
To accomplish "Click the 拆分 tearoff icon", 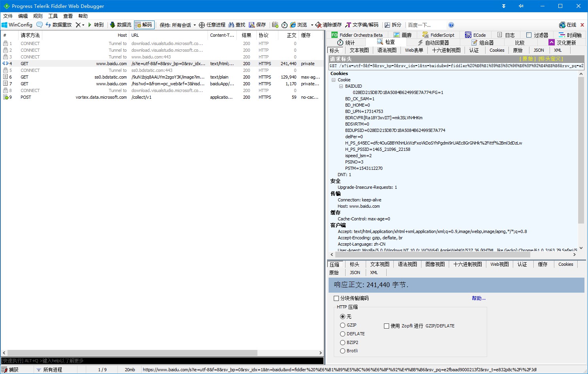I will 388,25.
